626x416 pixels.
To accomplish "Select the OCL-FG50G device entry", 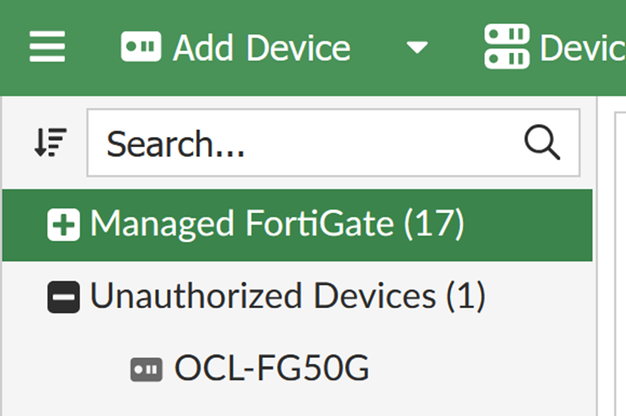I will click(272, 369).
